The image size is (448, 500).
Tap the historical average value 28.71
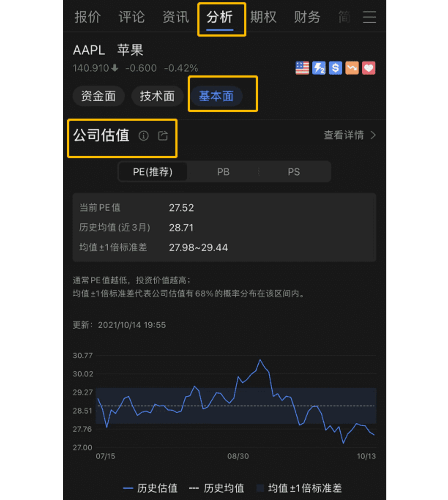181,228
